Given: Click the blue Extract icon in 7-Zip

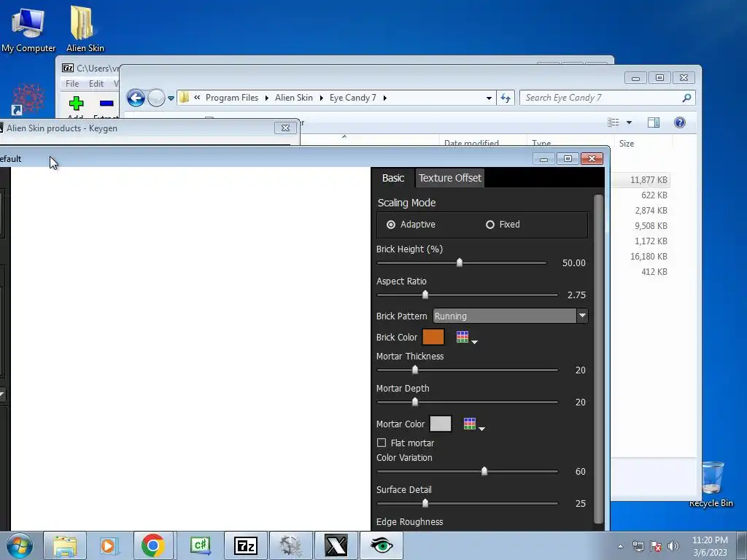Looking at the screenshot, I should pos(107,104).
